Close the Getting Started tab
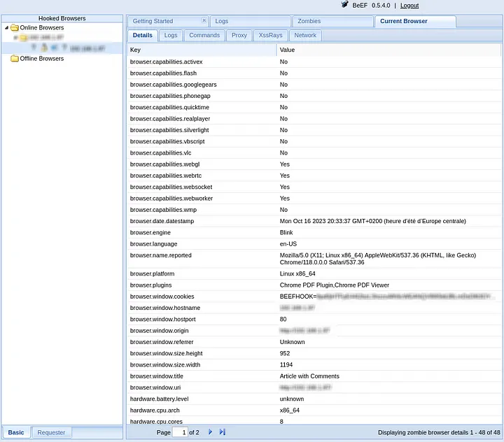Screen dimensions: 504x442 204,20
